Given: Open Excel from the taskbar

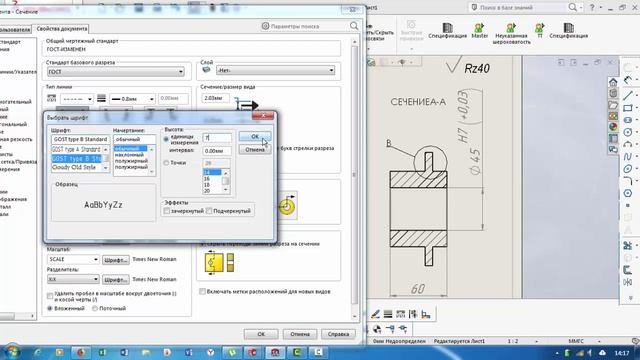Looking at the screenshot, I should pos(102,352).
